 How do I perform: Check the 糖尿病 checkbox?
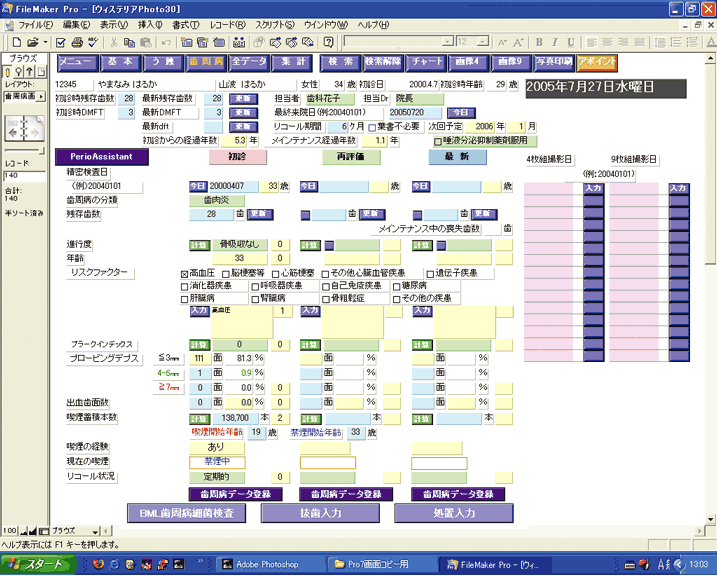[x=395, y=285]
